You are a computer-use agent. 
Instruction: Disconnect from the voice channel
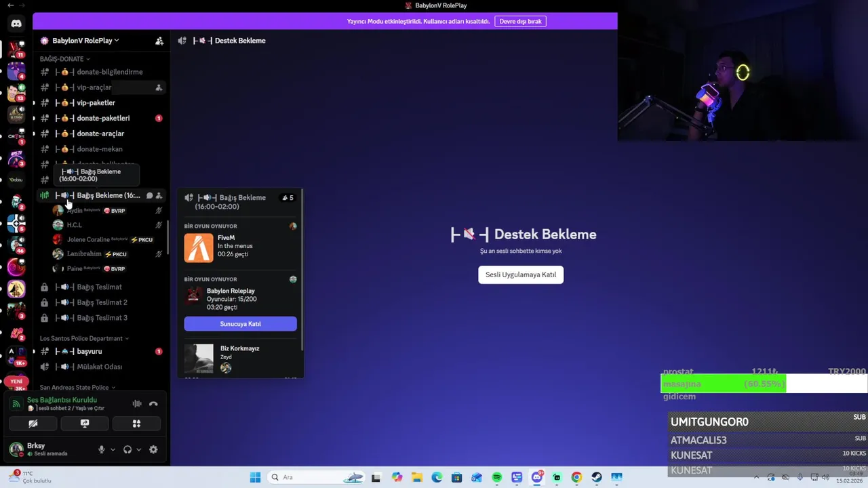click(x=153, y=404)
